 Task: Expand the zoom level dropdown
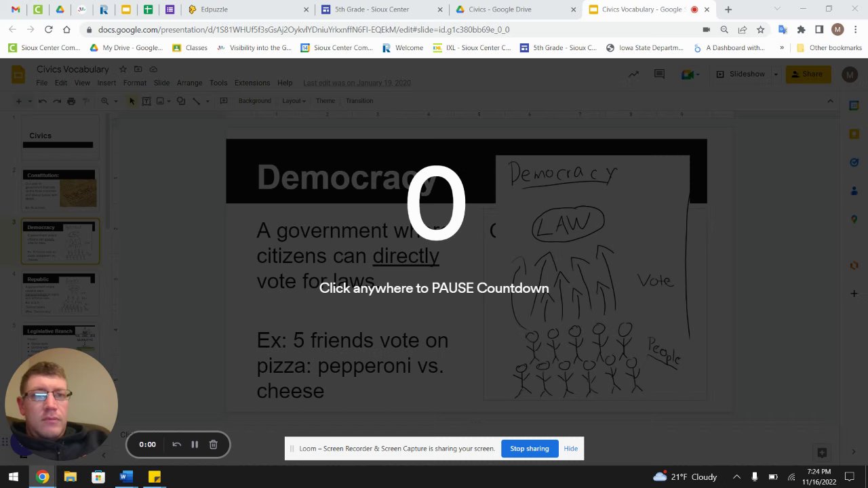coord(115,101)
